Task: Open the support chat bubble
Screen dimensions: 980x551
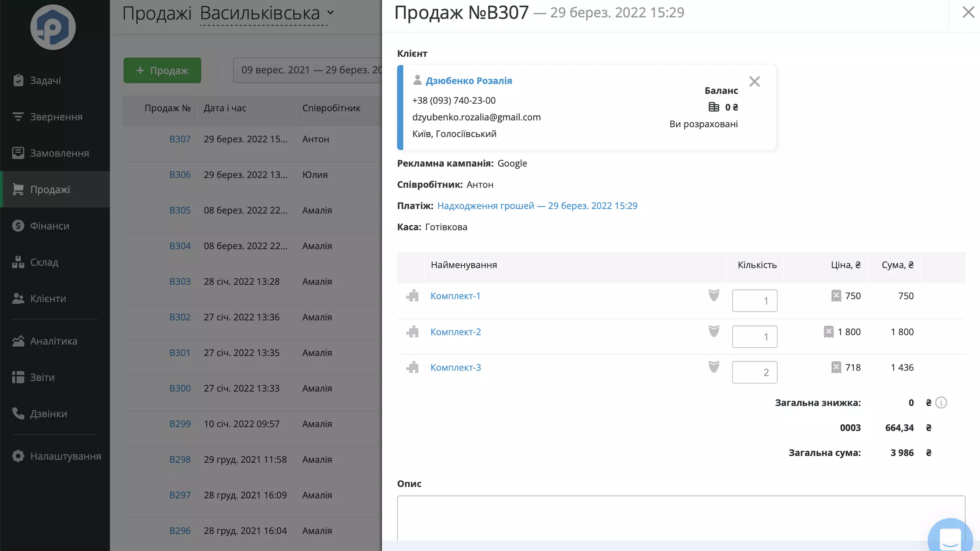Action: [950, 536]
